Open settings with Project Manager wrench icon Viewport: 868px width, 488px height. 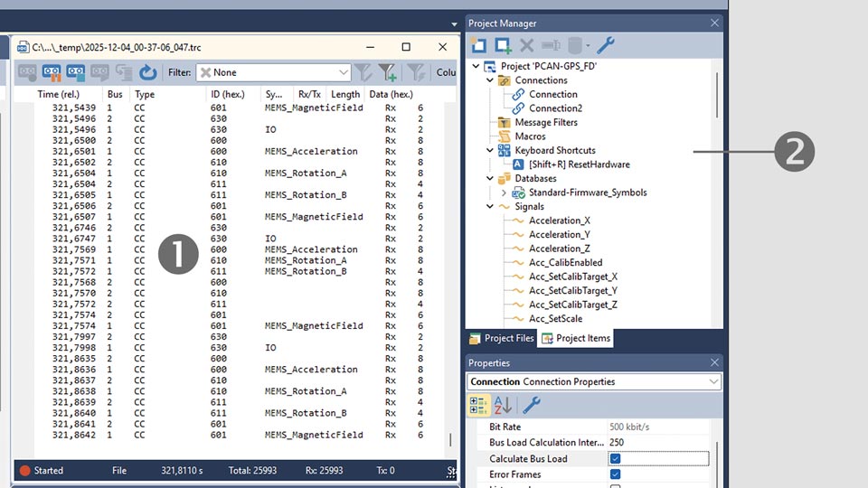point(606,45)
